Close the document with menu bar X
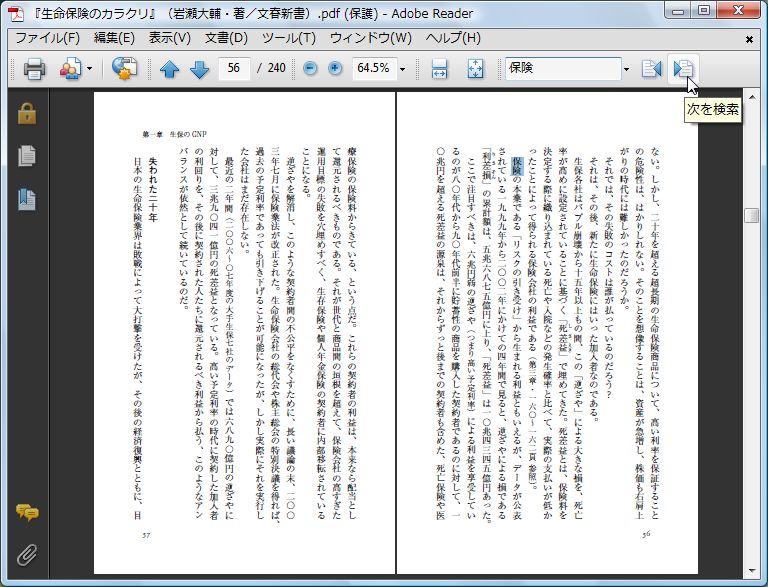The image size is (768, 587). 749,39
